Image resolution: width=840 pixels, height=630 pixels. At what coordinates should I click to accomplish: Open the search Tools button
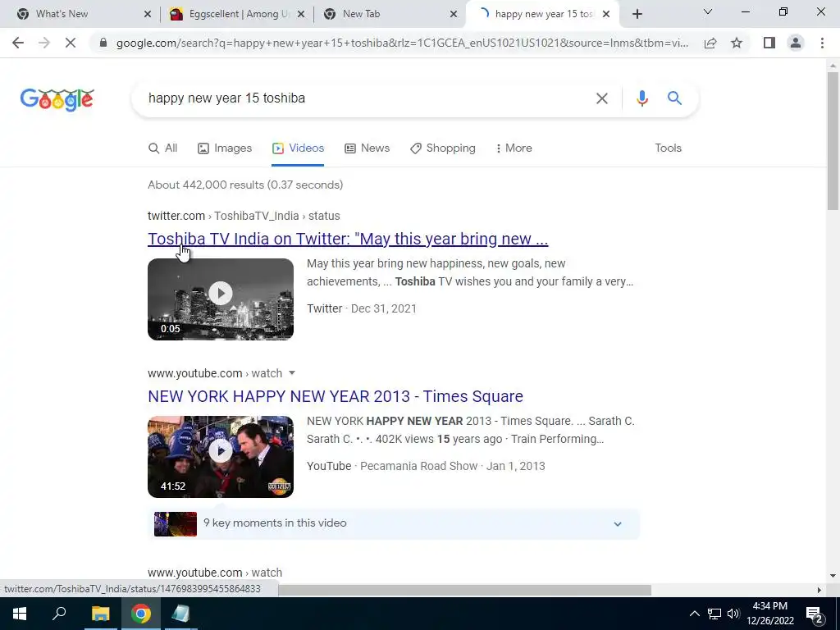[668, 148]
